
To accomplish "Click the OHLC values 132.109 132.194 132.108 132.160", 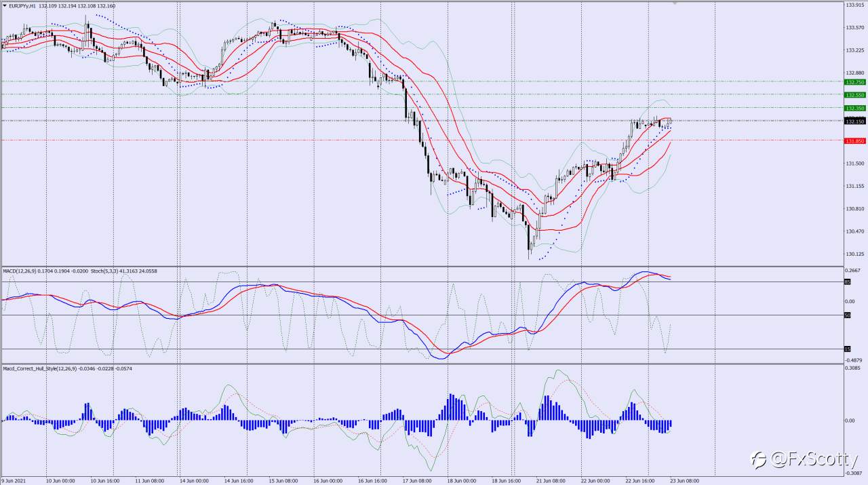I will click(77, 6).
